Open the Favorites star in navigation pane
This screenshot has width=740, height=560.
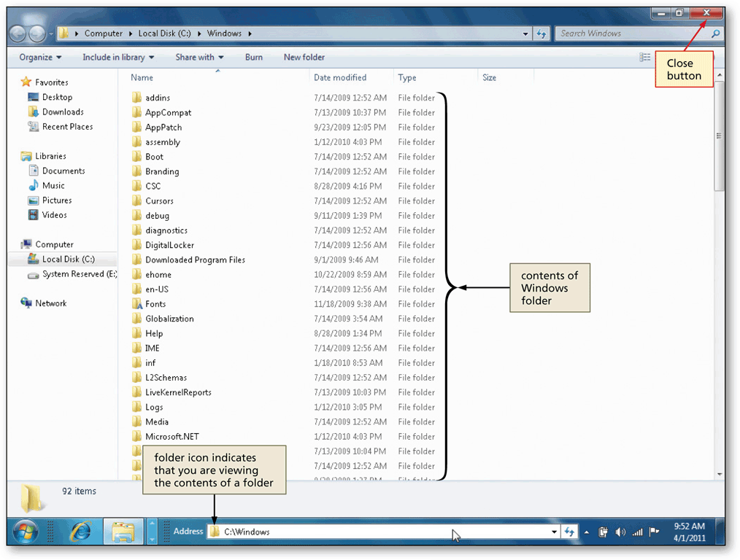click(26, 82)
